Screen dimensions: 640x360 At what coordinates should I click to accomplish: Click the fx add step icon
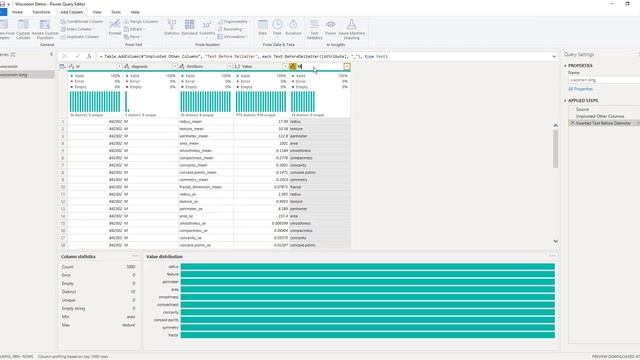tap(89, 56)
